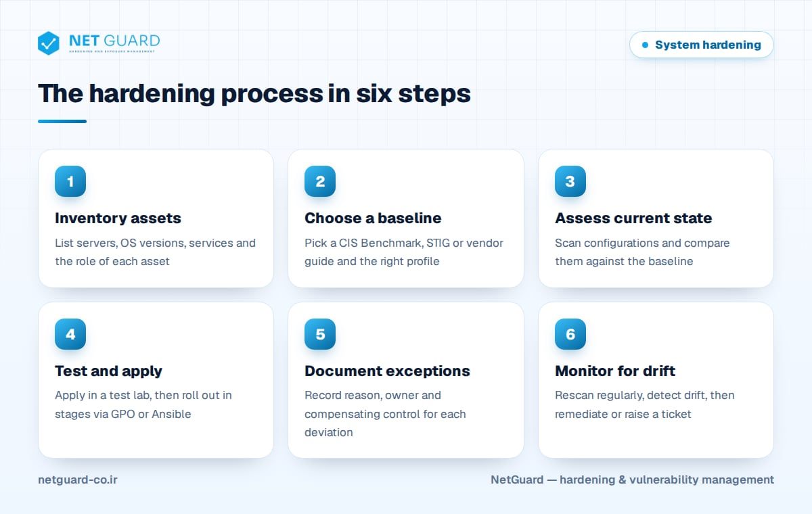Screen dimensions: 812x514
Task: Select the 'Choose a baseline' heading
Action: (373, 218)
